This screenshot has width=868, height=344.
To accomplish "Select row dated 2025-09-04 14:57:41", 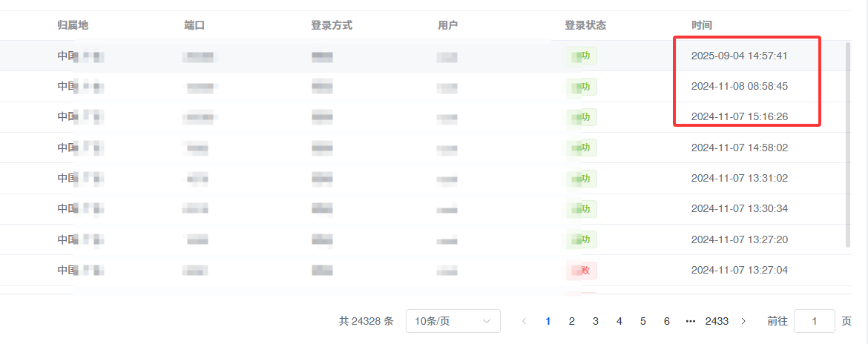I will coord(424,56).
